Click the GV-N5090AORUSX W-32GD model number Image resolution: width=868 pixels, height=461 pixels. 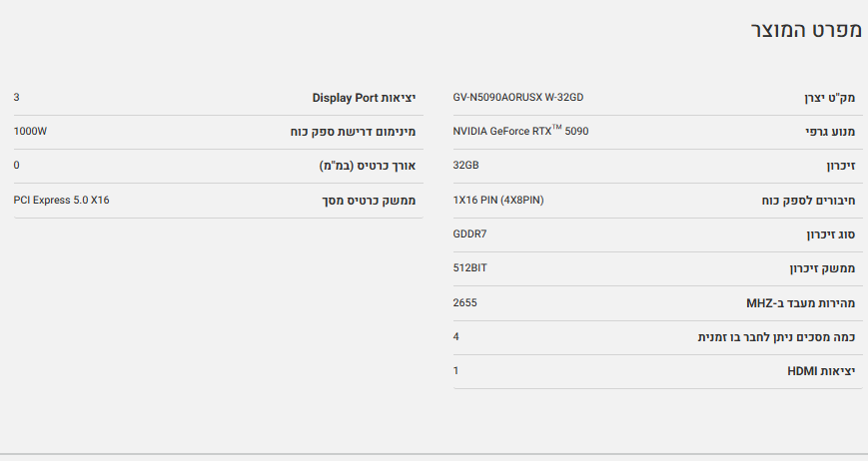[x=517, y=98]
